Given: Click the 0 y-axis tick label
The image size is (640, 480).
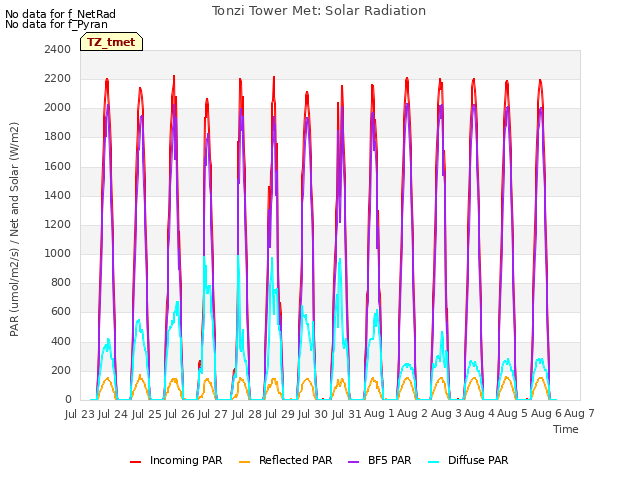Looking at the screenshot, I should [68, 400].
